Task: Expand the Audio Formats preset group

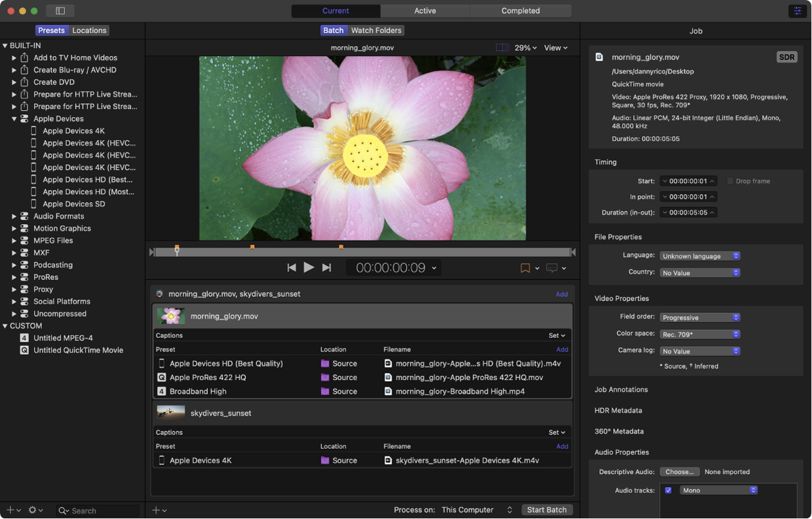Action: tap(14, 217)
